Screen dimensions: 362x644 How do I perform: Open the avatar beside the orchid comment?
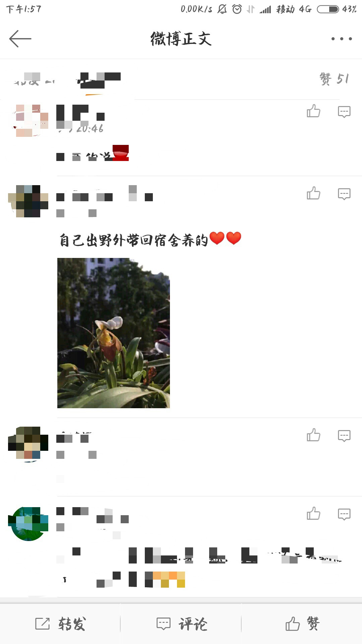(x=28, y=201)
